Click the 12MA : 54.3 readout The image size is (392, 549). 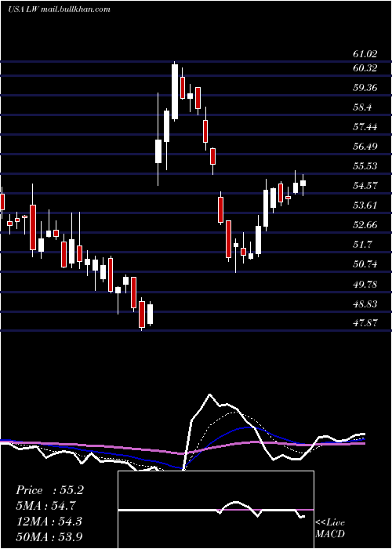coord(49,522)
